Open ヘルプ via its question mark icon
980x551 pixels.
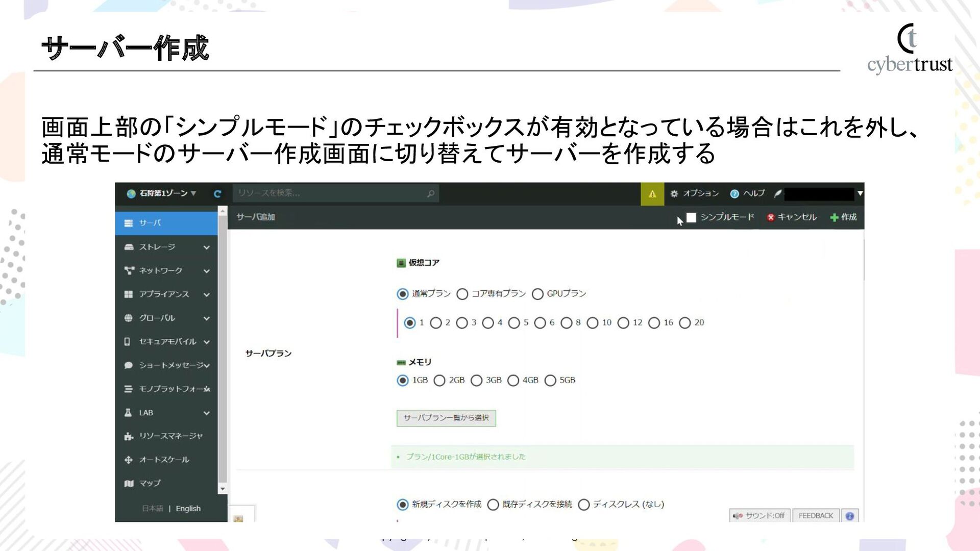tap(734, 194)
